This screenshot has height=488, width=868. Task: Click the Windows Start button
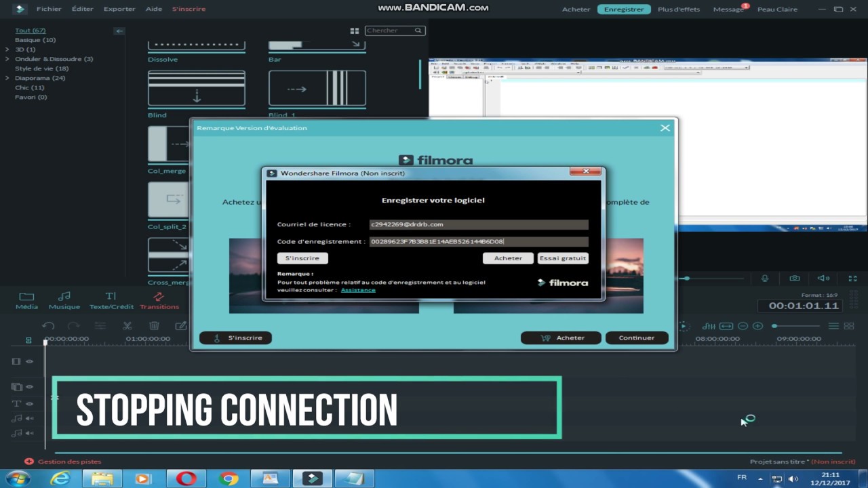click(x=17, y=479)
